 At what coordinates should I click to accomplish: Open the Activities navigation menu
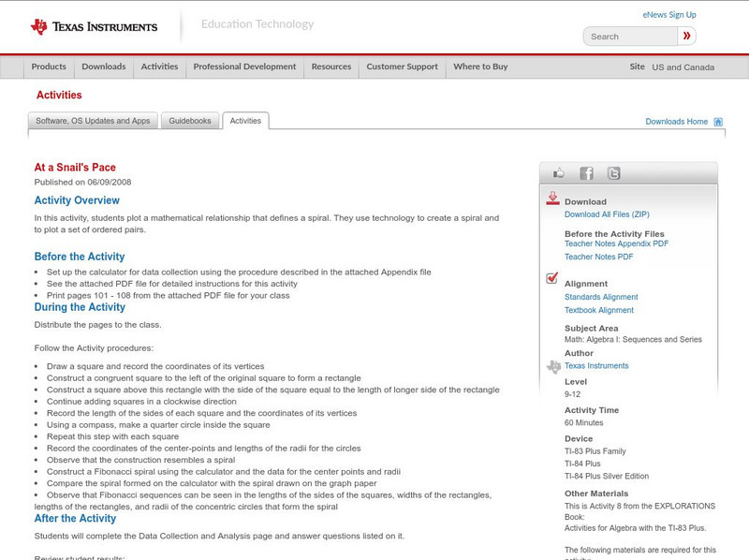[159, 66]
